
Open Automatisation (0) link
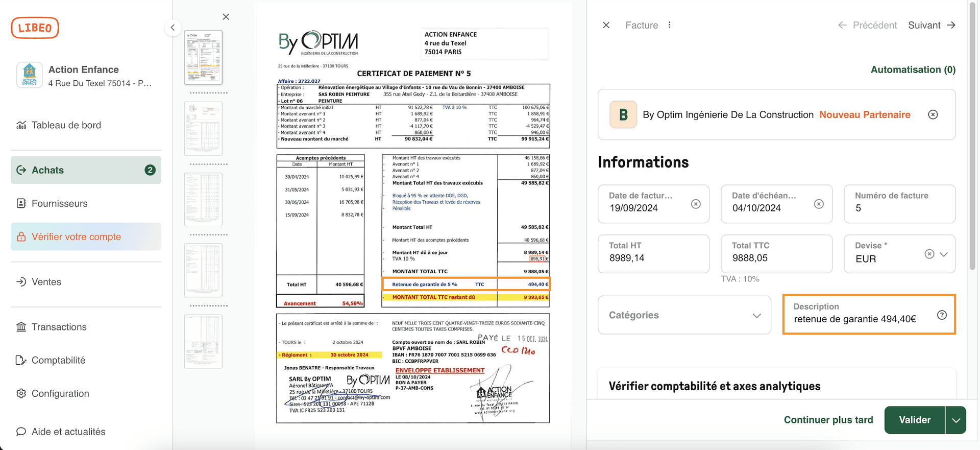tap(913, 69)
